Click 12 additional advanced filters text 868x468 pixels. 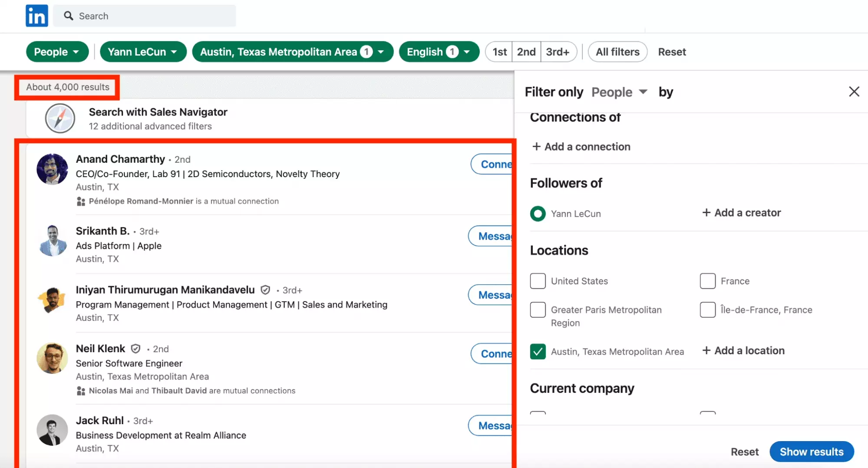150,126
